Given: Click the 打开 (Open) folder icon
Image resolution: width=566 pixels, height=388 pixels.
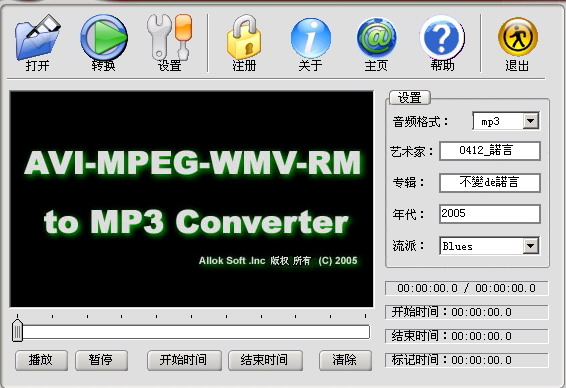Looking at the screenshot, I should [x=38, y=38].
